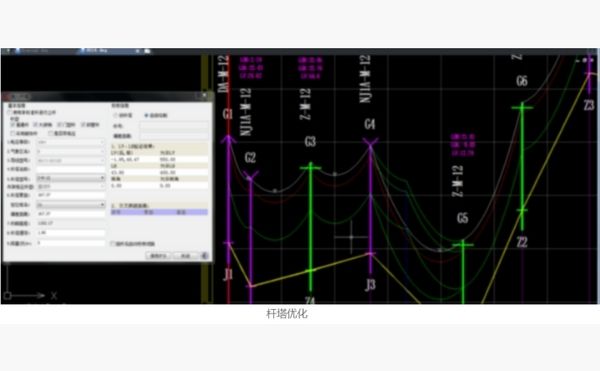Open the dropdown just below the item 6 field

(x=70, y=205)
